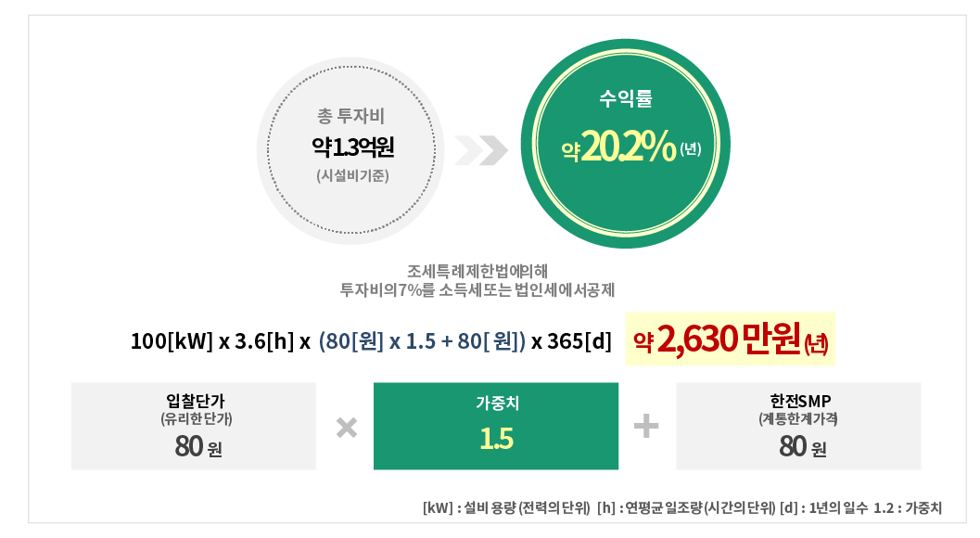
Task: Click the gray multiplication X symbol
Action: tap(346, 428)
